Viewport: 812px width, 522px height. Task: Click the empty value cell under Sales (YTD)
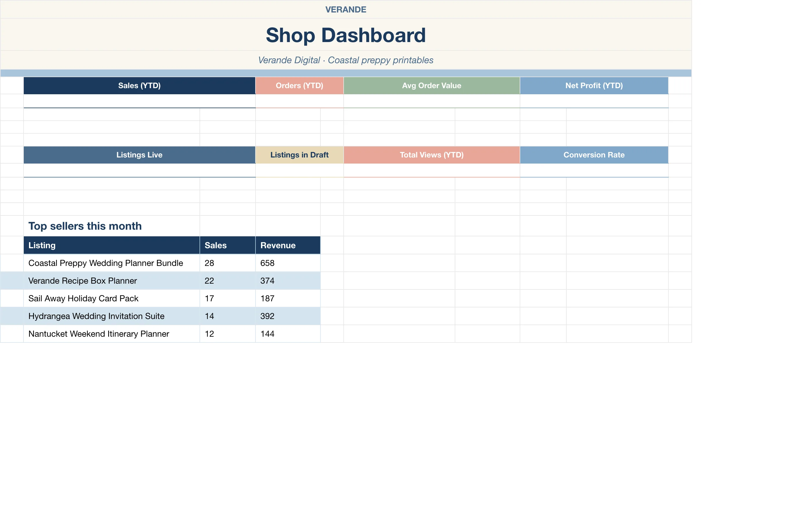[139, 101]
